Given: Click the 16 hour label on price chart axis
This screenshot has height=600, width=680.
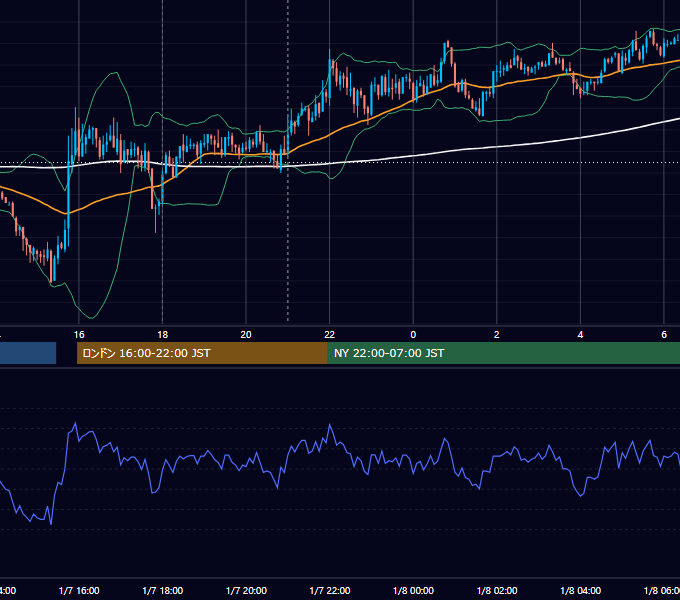Looking at the screenshot, I should [79, 335].
